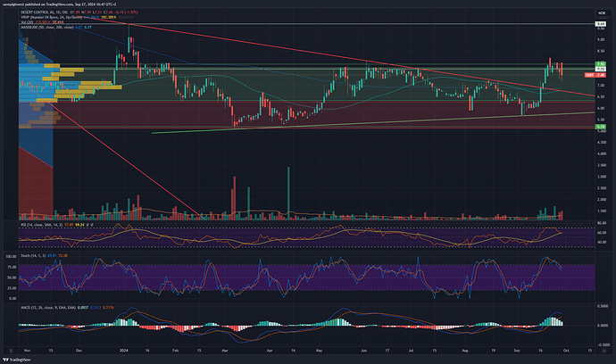Screen dimensions: 616x364
Task: Select the RSI (14, close, SMA) legend
Action: pos(56,225)
